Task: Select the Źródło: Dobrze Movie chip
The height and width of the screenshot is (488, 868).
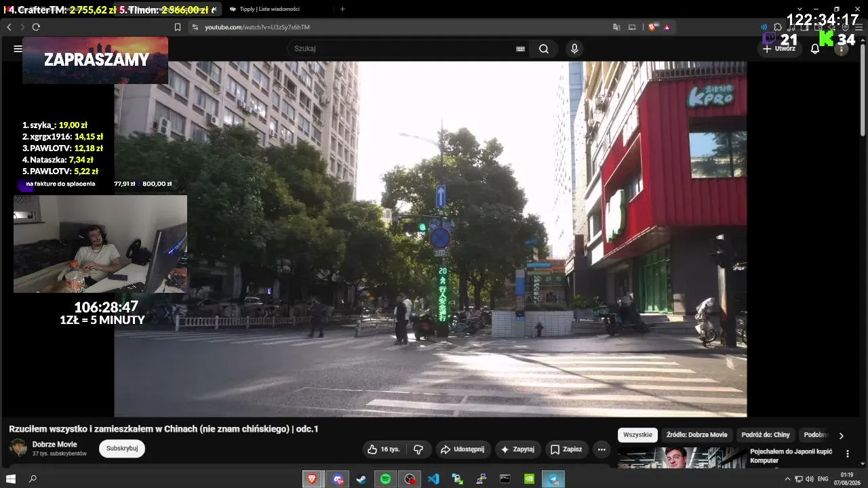Action: pyautogui.click(x=696, y=435)
